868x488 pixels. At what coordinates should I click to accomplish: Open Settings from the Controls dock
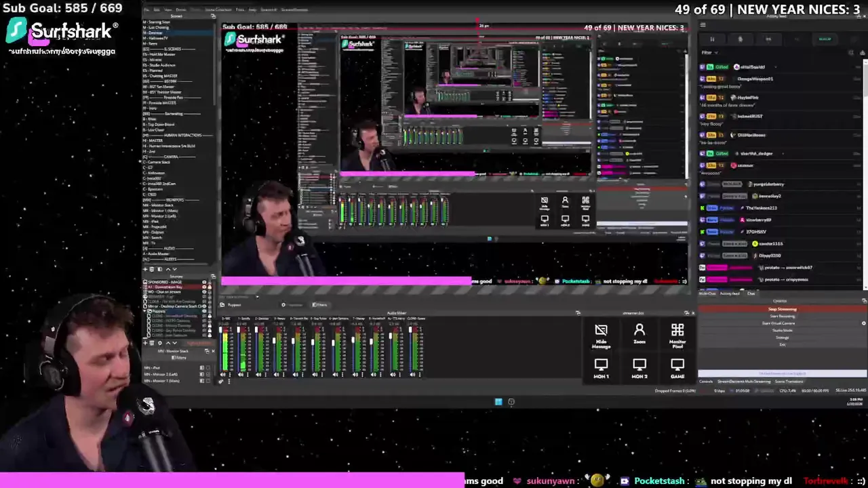(783, 338)
